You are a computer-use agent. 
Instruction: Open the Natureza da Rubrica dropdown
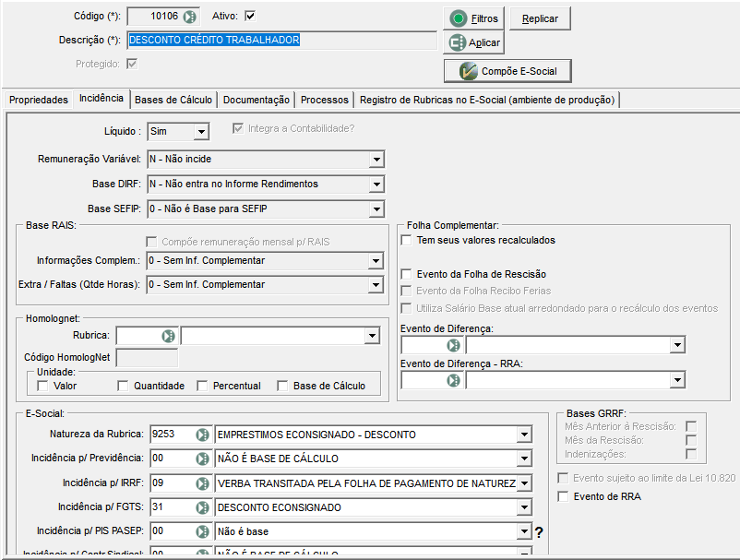tap(524, 435)
